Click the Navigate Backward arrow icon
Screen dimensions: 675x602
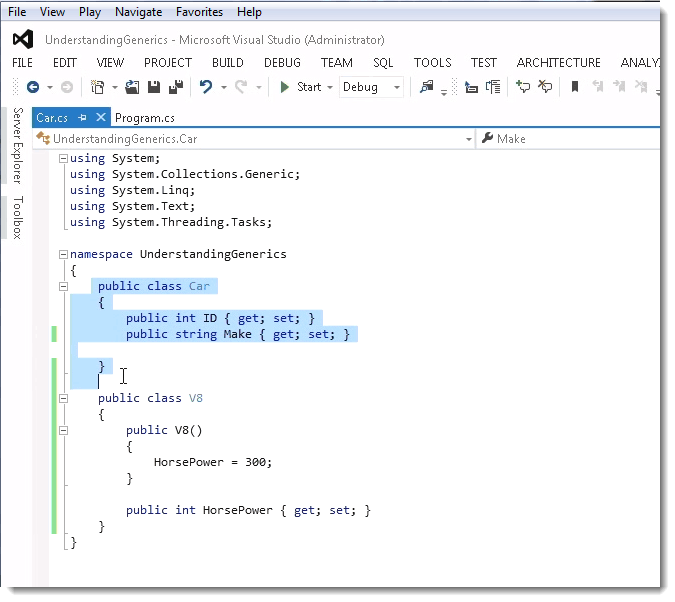[x=33, y=87]
